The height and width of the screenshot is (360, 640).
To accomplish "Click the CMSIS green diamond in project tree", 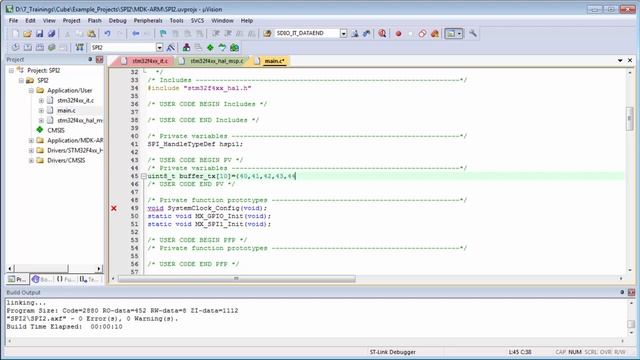I will pyautogui.click(x=40, y=130).
